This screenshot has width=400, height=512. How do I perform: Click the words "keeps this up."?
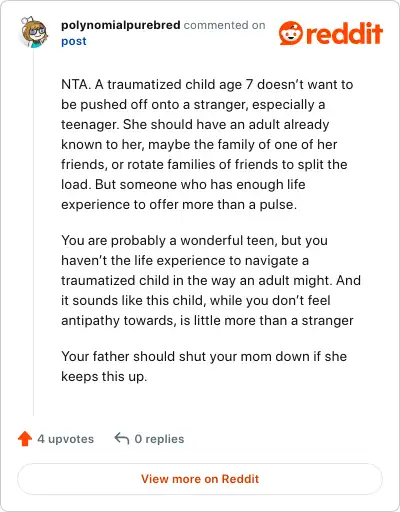click(104, 376)
